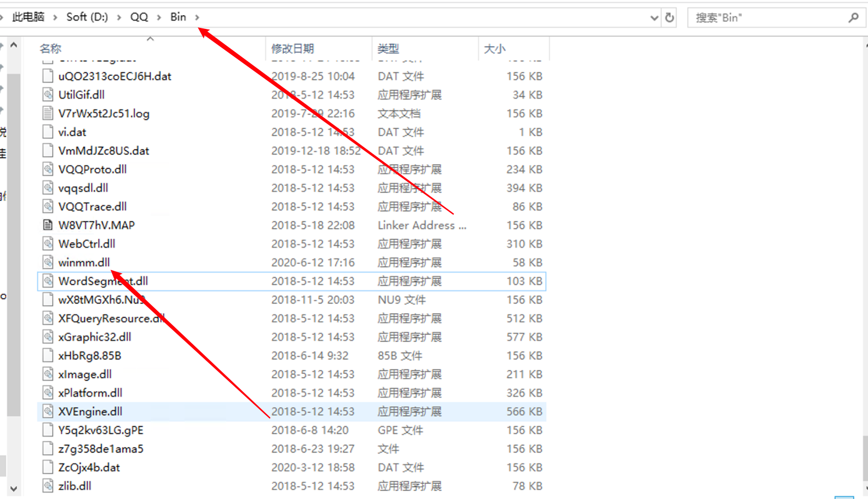Click the xImage.dll file icon
The height and width of the screenshot is (499, 868).
[48, 374]
